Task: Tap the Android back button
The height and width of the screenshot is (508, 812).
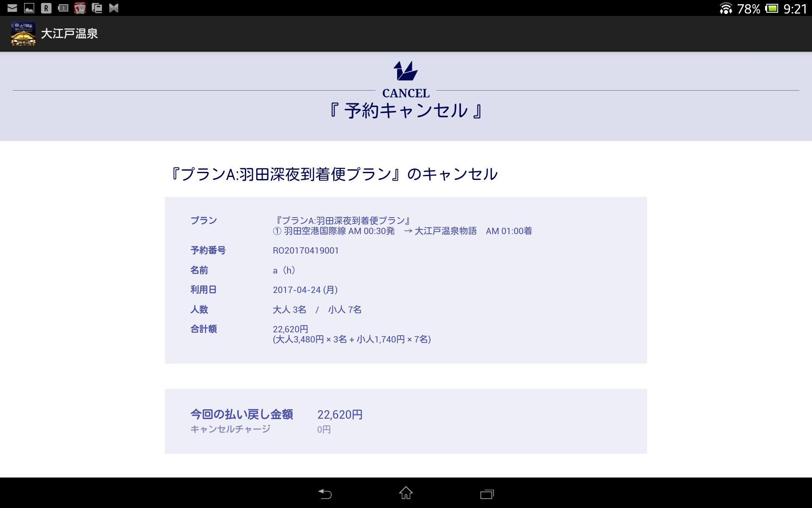Action: 325,493
